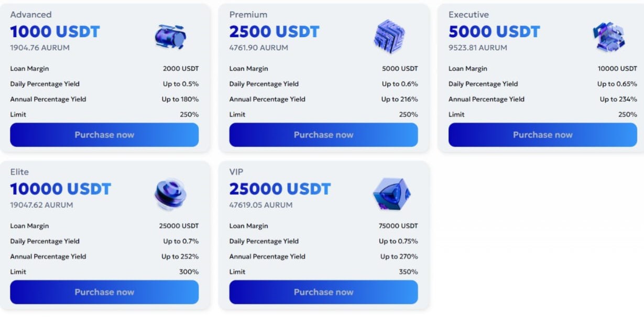This screenshot has height=318, width=644.
Task: Click the 1000 USDT price heading
Action: tap(55, 32)
